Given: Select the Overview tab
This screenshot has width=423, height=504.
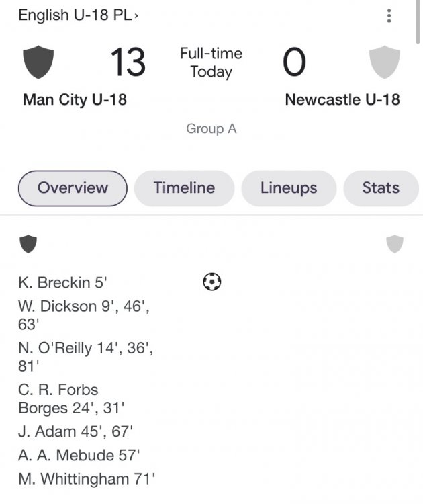Looking at the screenshot, I should tap(73, 188).
